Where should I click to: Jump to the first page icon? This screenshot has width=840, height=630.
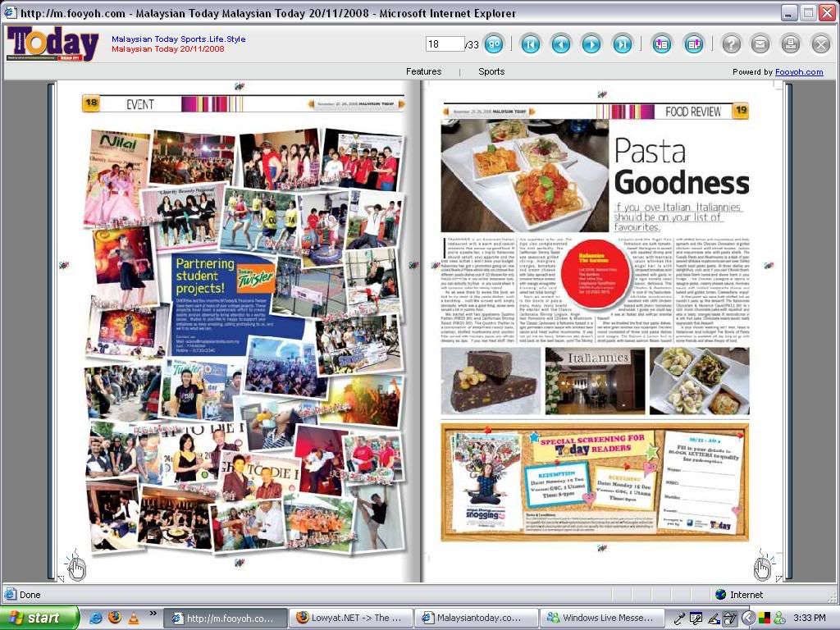pos(530,44)
